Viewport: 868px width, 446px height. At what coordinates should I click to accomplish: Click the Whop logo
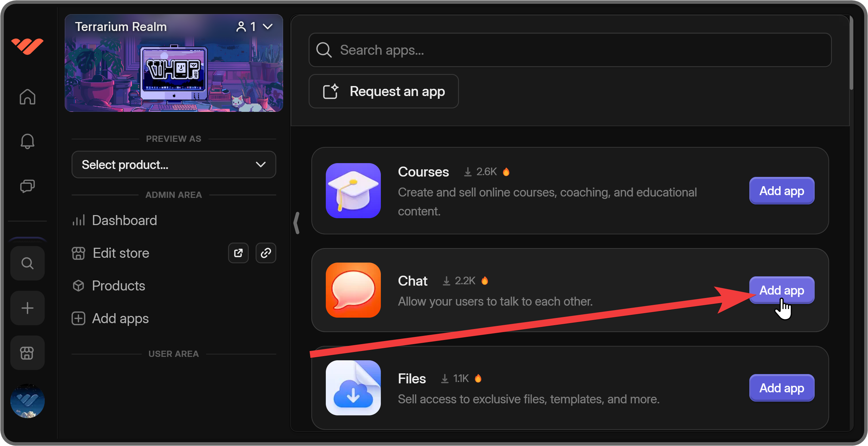point(27,46)
